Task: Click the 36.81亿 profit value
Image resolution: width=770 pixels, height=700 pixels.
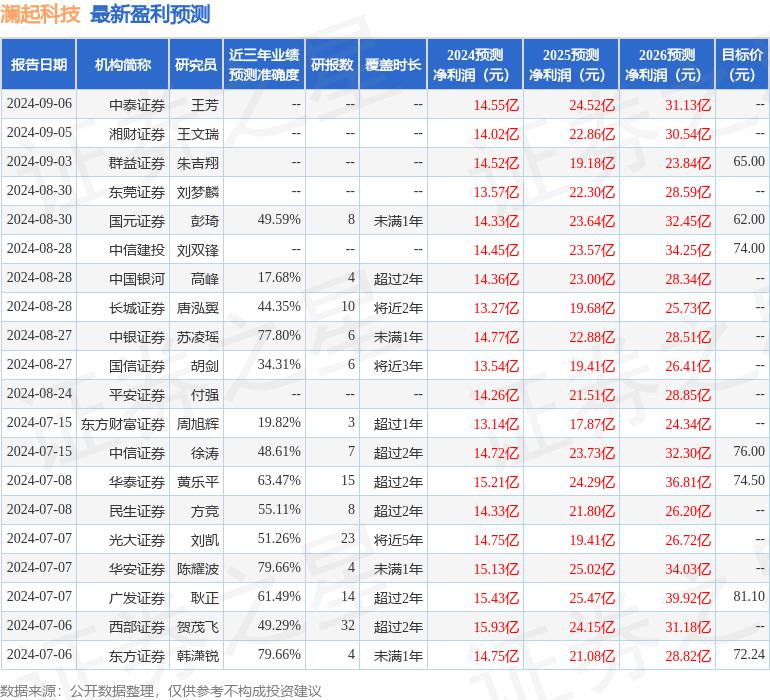Action: (688, 481)
